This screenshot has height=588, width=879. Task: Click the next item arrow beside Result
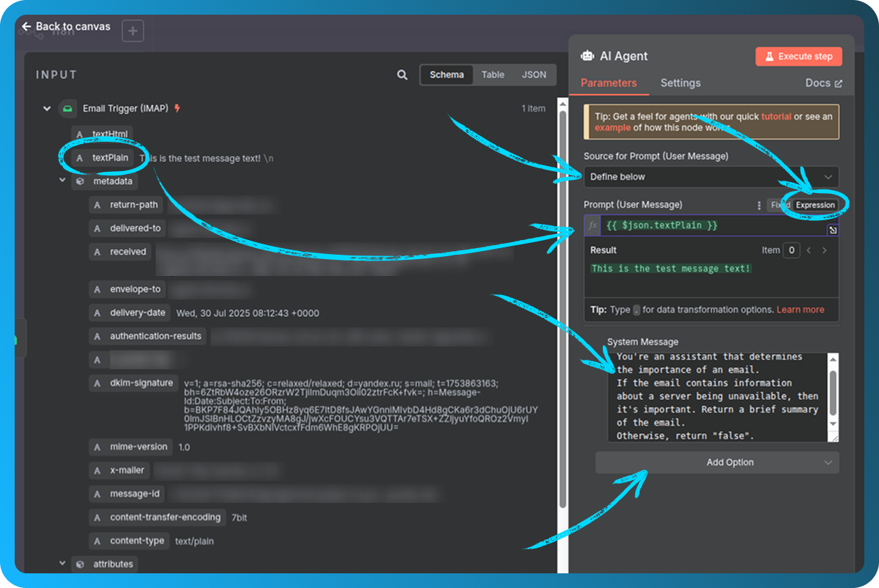[x=824, y=250]
